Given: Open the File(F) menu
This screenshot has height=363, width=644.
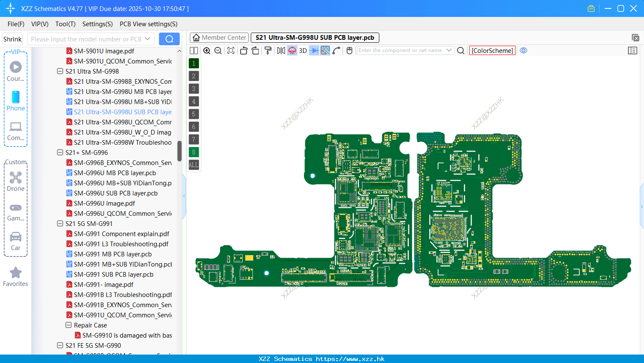Looking at the screenshot, I should click(16, 24).
